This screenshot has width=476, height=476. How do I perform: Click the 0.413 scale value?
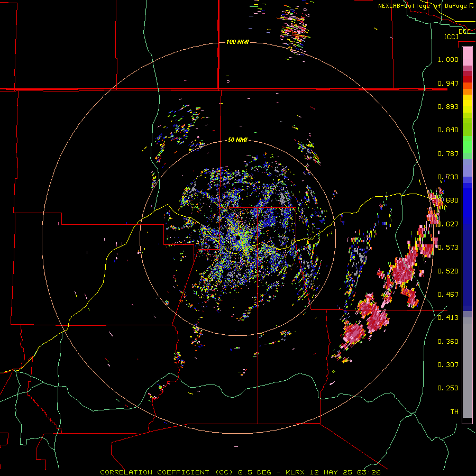click(448, 318)
